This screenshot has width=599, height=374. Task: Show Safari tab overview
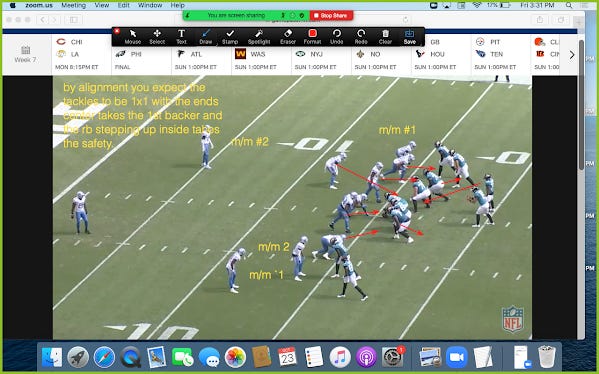[x=560, y=19]
